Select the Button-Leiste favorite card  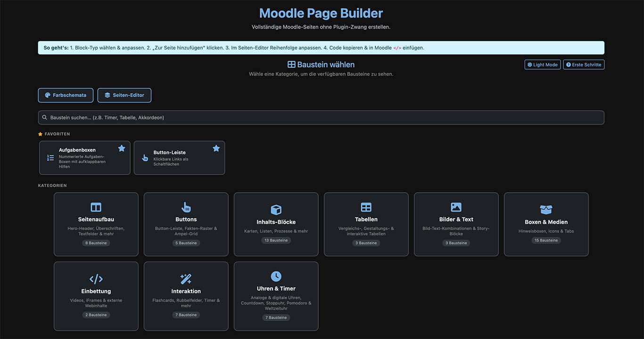point(180,158)
